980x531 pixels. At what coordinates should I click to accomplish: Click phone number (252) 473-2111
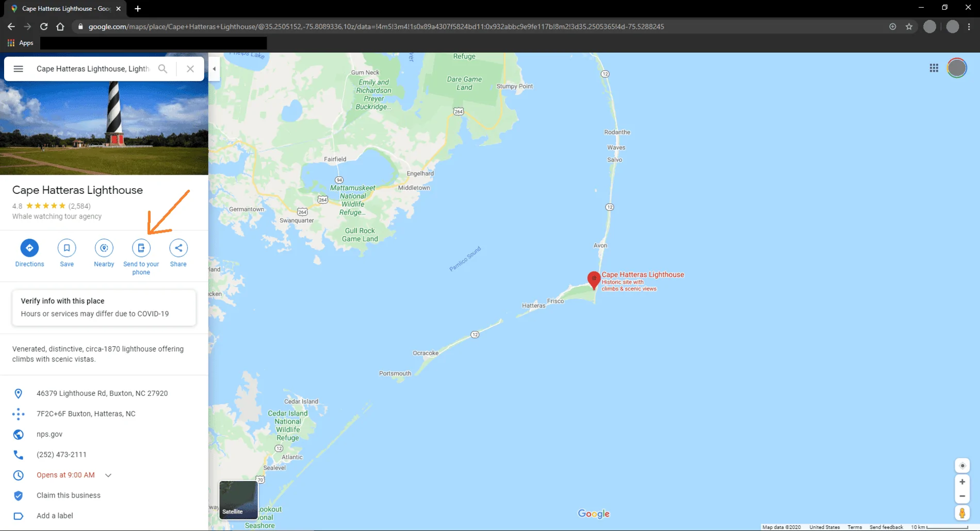pyautogui.click(x=61, y=455)
